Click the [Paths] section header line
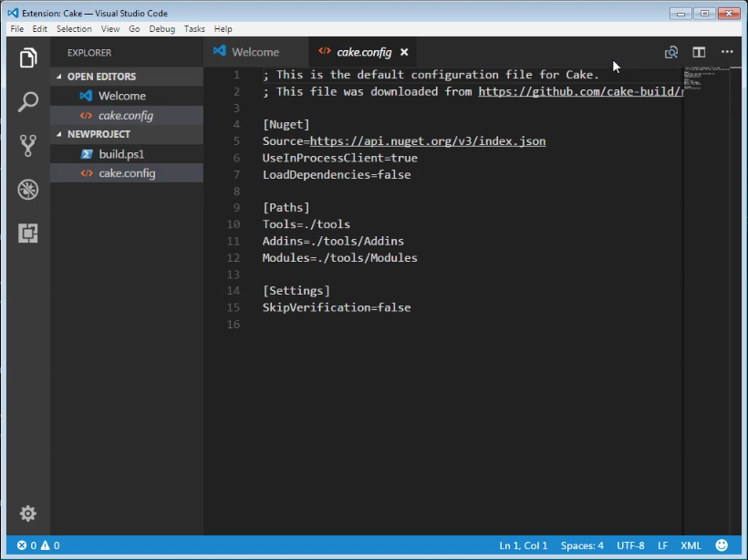The height and width of the screenshot is (560, 748). point(286,208)
